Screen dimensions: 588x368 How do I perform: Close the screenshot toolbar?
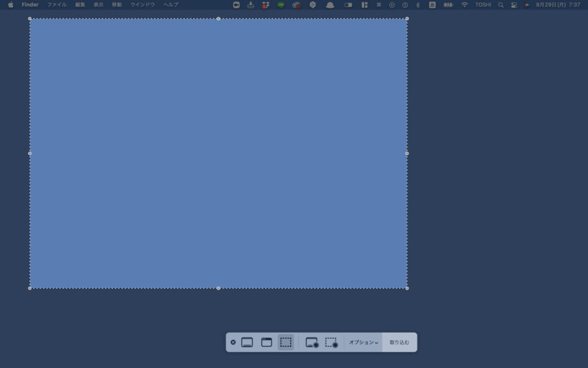pyautogui.click(x=233, y=342)
